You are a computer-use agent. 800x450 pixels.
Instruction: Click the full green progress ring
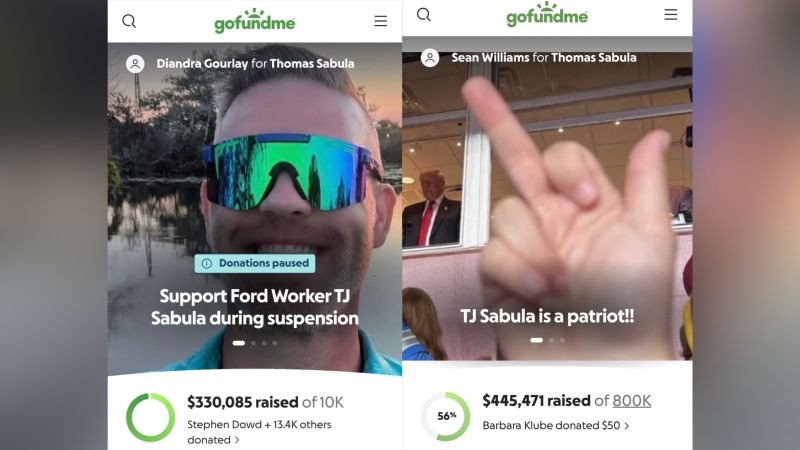[x=151, y=417]
